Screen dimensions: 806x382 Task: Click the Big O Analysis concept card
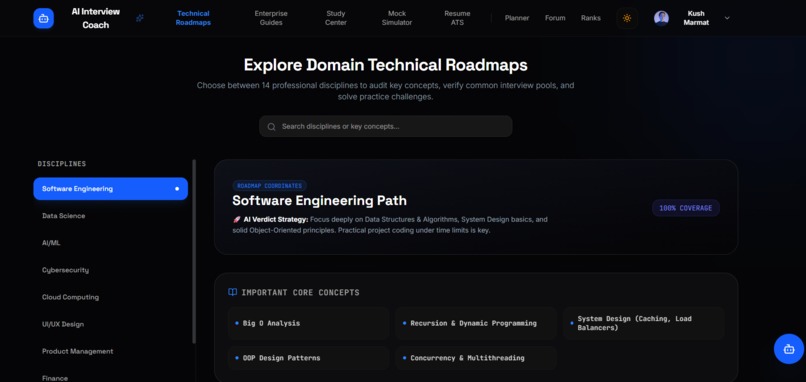(308, 323)
